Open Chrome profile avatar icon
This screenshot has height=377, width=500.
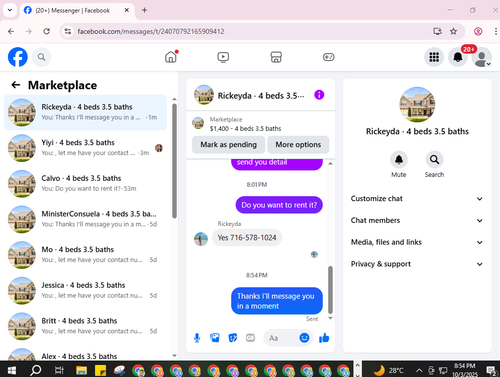point(478,31)
